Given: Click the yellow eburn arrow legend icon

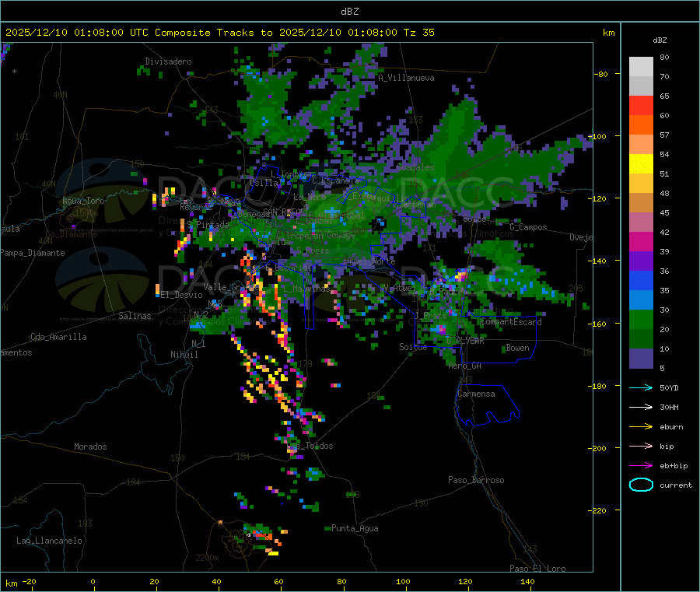Looking at the screenshot, I should [x=641, y=426].
